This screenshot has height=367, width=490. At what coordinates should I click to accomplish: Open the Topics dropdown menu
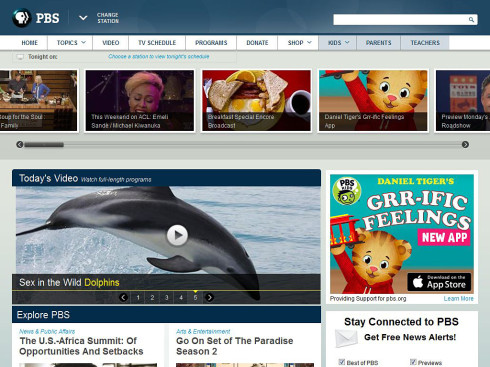71,43
